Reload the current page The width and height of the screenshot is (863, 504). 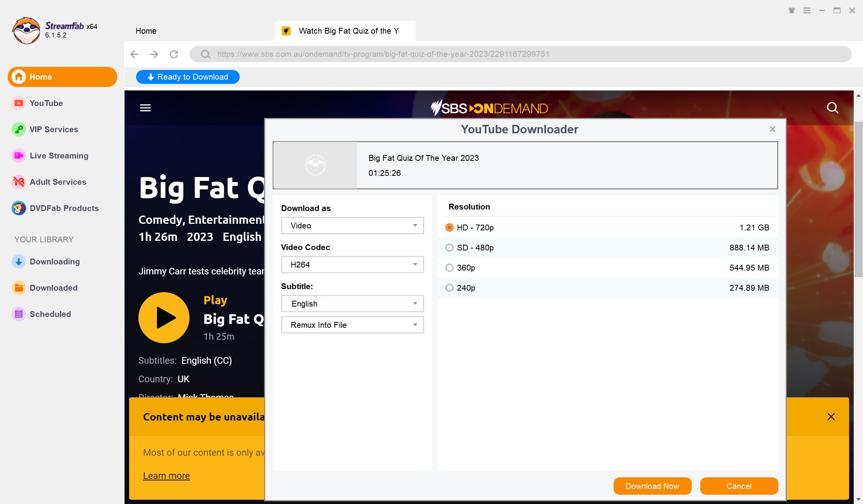(174, 54)
